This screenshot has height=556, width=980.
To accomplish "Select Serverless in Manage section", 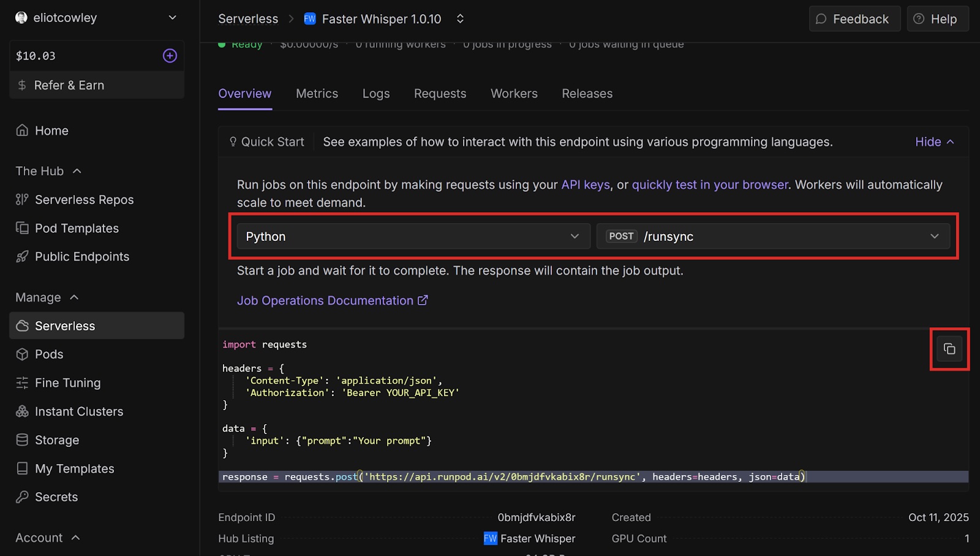I will pyautogui.click(x=97, y=326).
